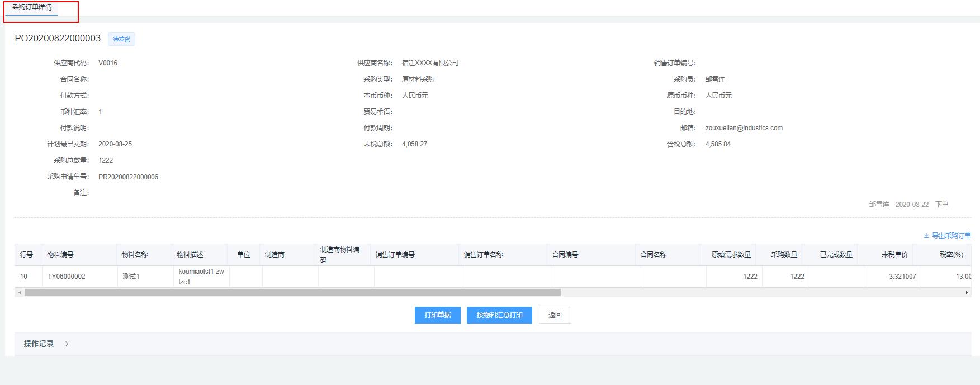Click the 返回 button
Image resolution: width=980 pixels, height=385 pixels.
pos(555,315)
